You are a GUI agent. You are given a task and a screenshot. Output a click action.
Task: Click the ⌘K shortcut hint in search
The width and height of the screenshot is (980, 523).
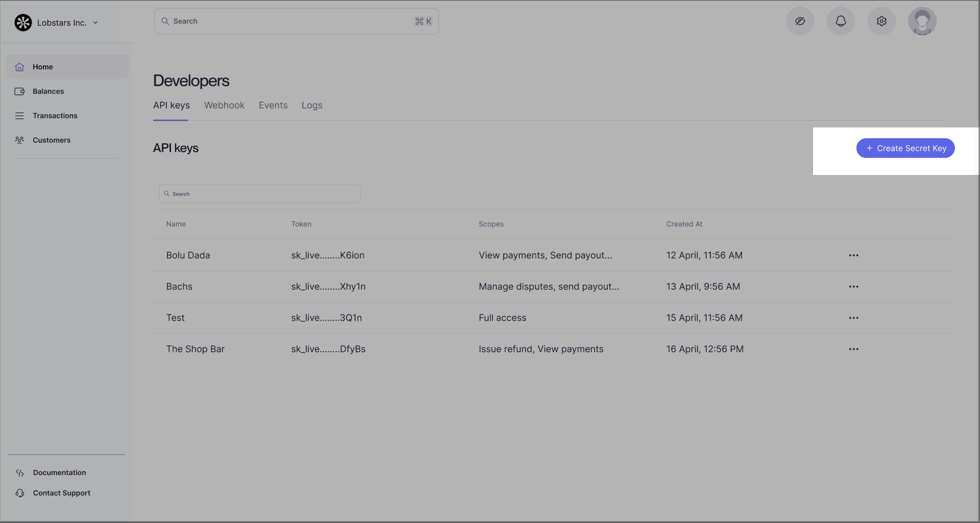[x=423, y=21]
